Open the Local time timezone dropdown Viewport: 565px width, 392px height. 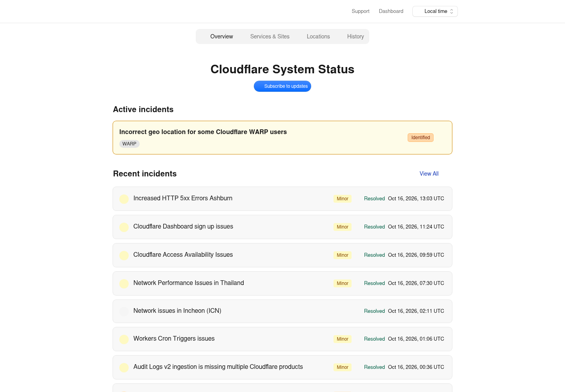click(435, 11)
